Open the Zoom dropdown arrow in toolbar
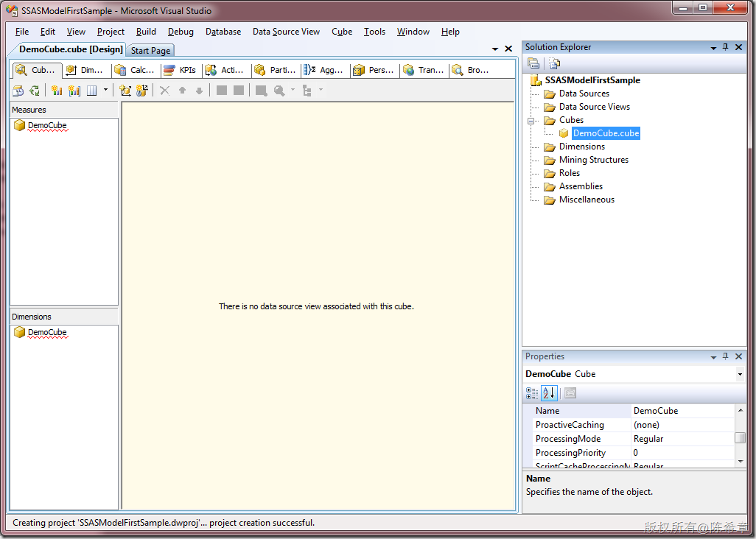Screen dimensions: 756x539 (293, 90)
